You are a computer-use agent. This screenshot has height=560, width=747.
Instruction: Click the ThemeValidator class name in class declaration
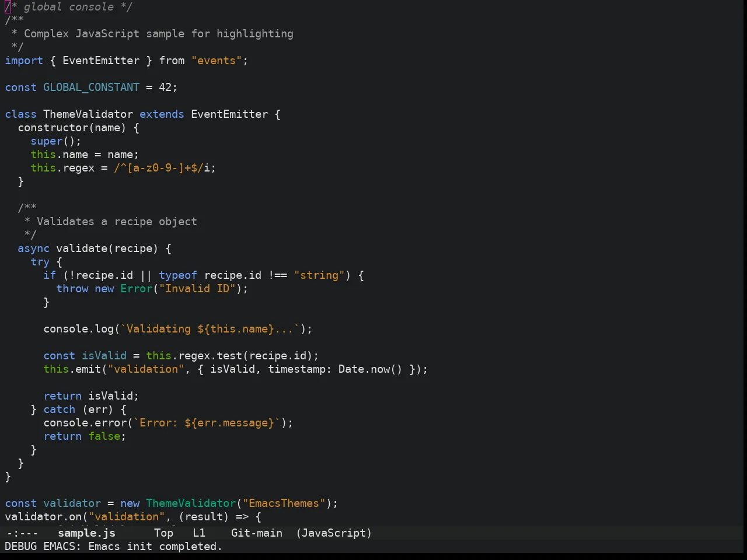(88, 114)
